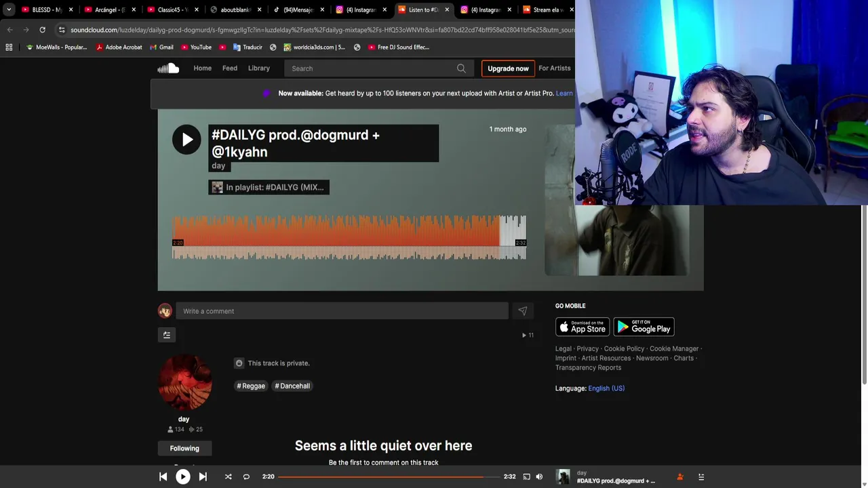Open the site information icon in address bar
Image resolution: width=868 pixels, height=488 pixels.
62,30
